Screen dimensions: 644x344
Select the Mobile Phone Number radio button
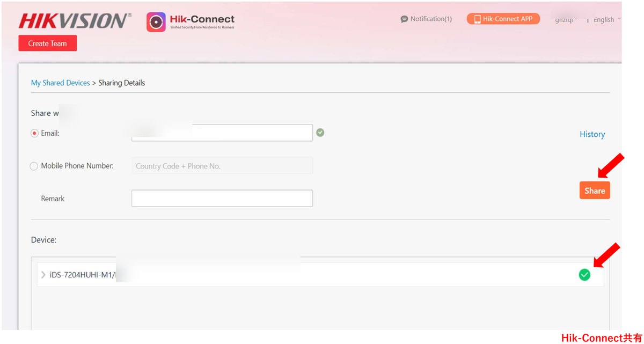tap(34, 166)
